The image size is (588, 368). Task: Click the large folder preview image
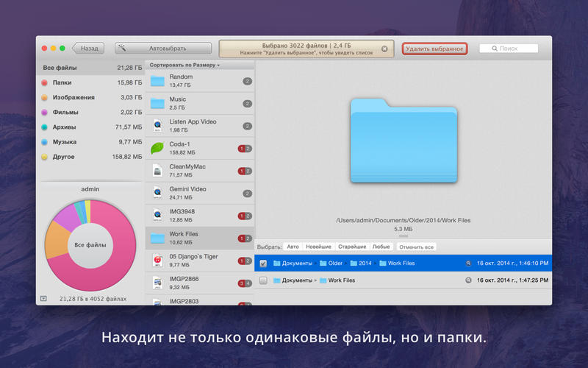click(x=404, y=141)
